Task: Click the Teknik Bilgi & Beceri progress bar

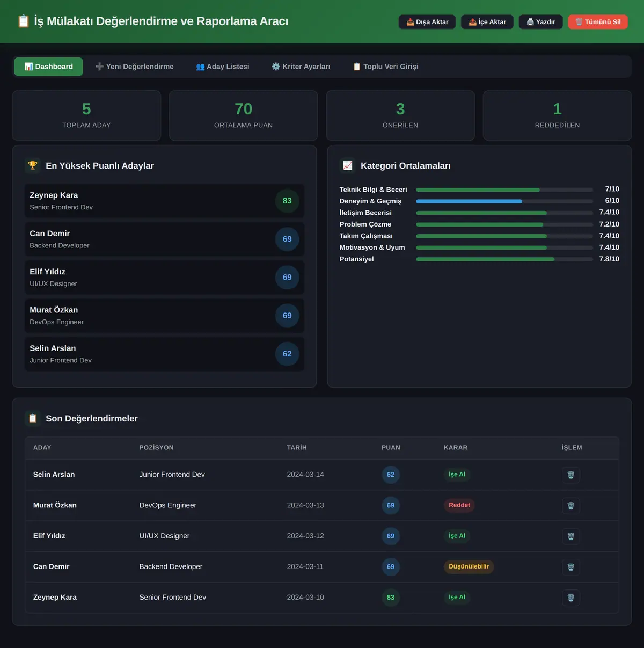Action: click(504, 190)
